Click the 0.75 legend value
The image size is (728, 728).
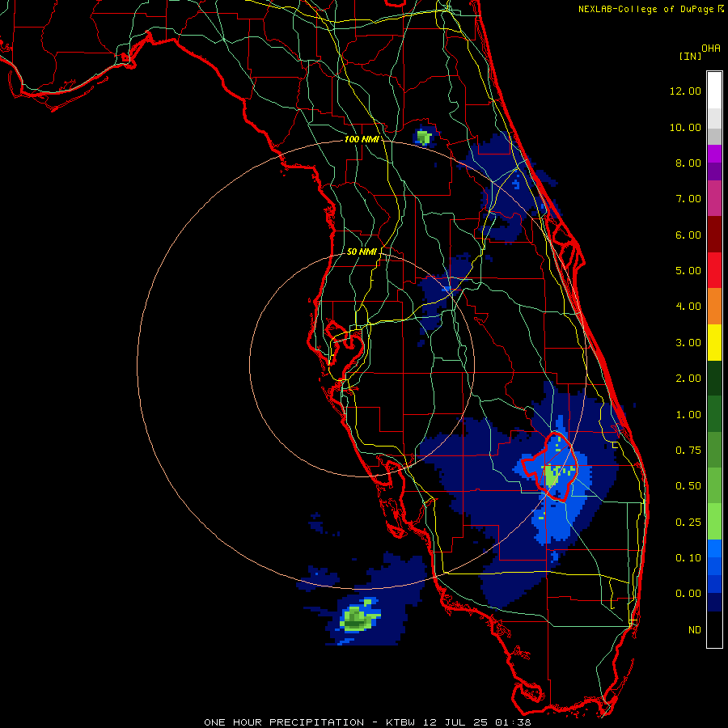coord(688,451)
